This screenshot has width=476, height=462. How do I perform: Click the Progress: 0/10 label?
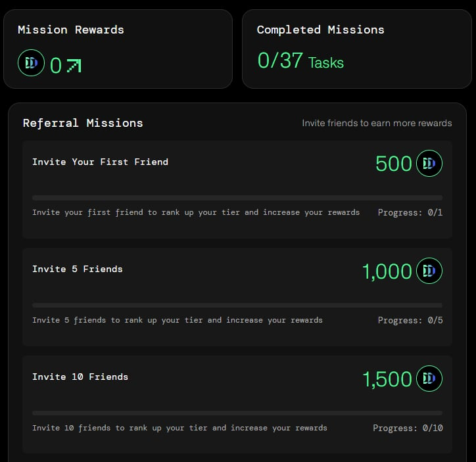point(408,428)
